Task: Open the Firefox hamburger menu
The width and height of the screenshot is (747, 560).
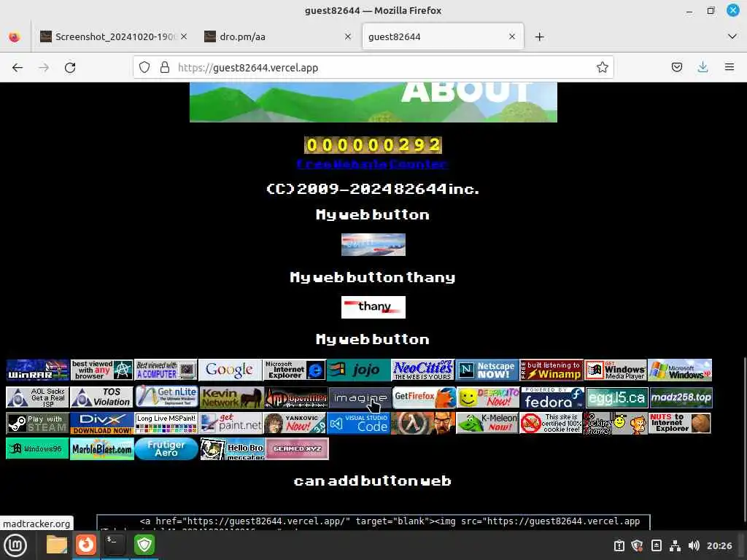Action: tap(729, 68)
